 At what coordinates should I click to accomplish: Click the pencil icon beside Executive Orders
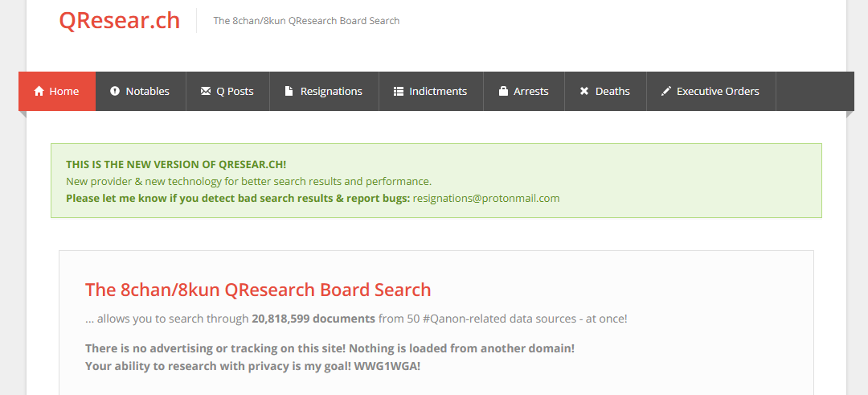coord(666,92)
